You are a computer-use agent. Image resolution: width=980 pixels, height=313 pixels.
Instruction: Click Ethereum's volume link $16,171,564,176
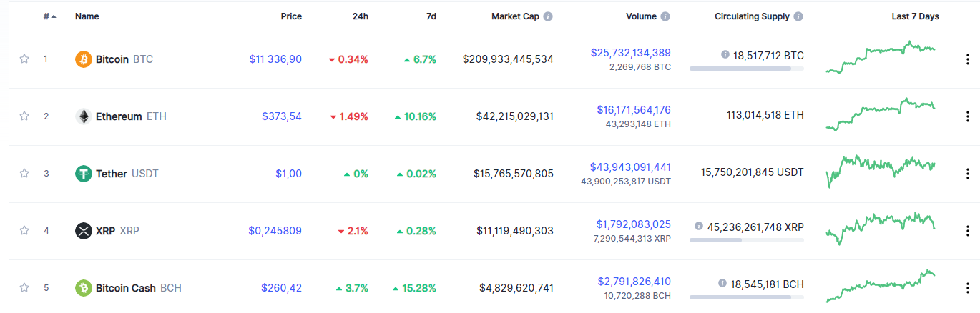tap(634, 110)
